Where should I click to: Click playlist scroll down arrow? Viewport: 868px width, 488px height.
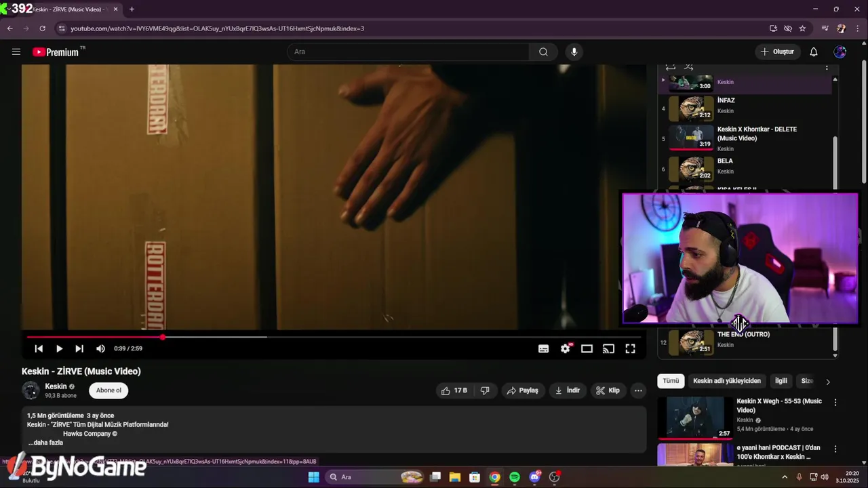click(x=835, y=355)
